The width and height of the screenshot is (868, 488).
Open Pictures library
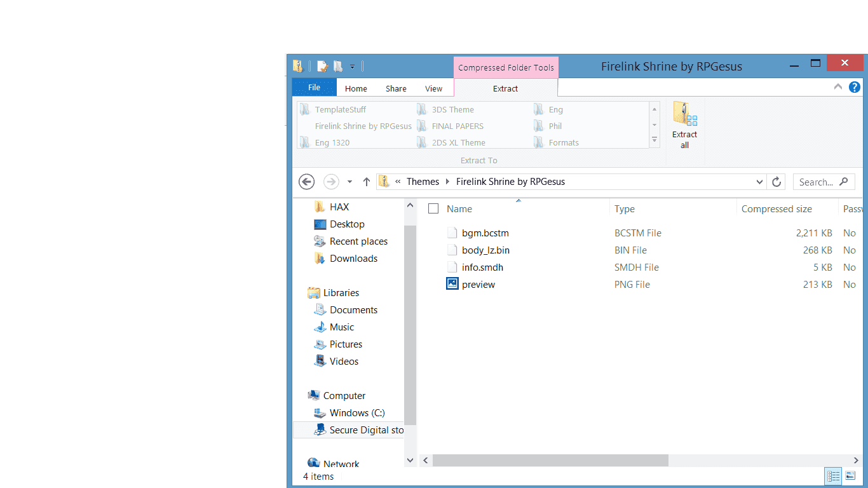tap(346, 344)
